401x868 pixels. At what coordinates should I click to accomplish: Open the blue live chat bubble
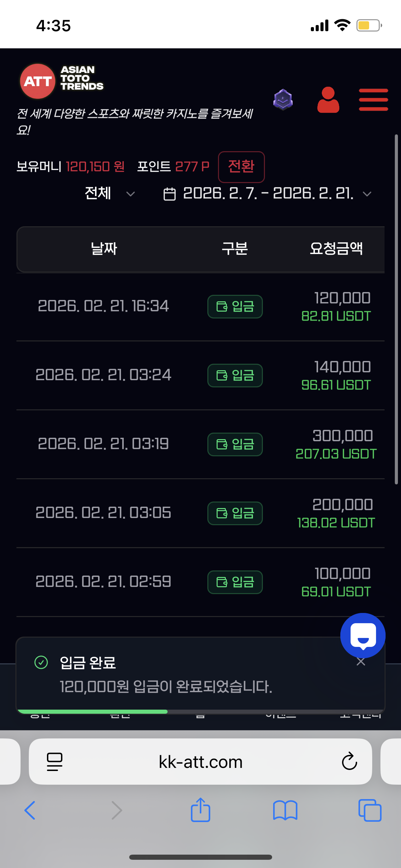coord(363,635)
